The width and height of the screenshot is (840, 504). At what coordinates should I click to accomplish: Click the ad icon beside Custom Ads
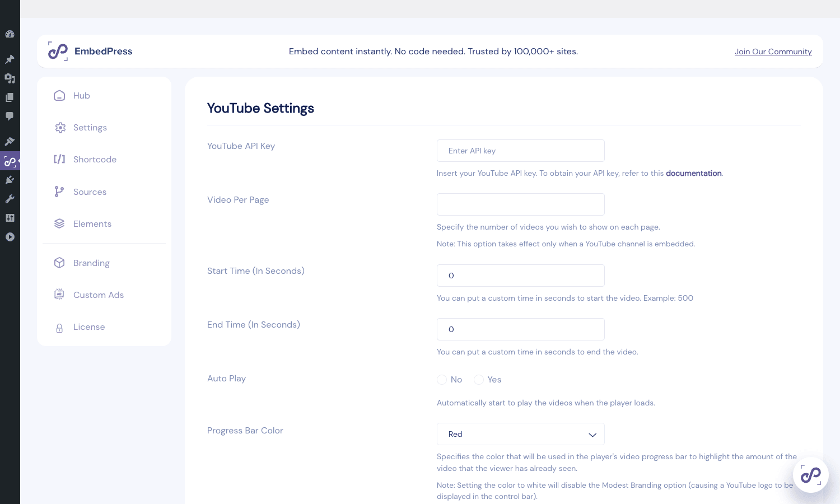59,295
